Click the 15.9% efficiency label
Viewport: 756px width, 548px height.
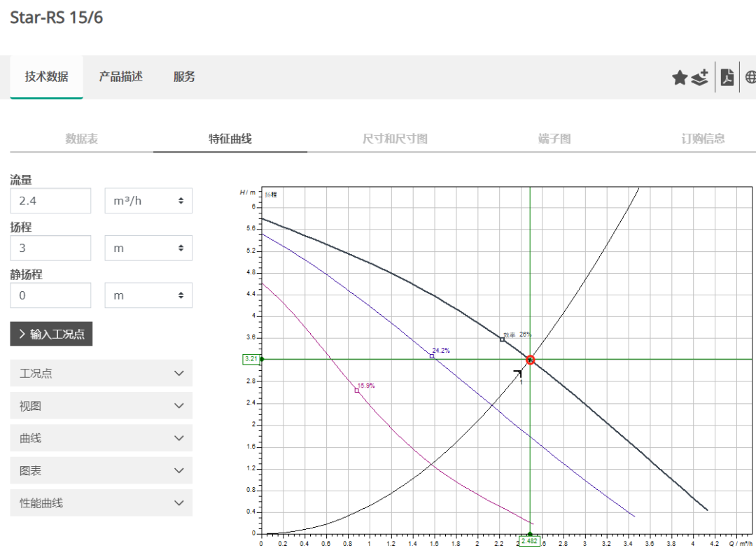(x=366, y=386)
